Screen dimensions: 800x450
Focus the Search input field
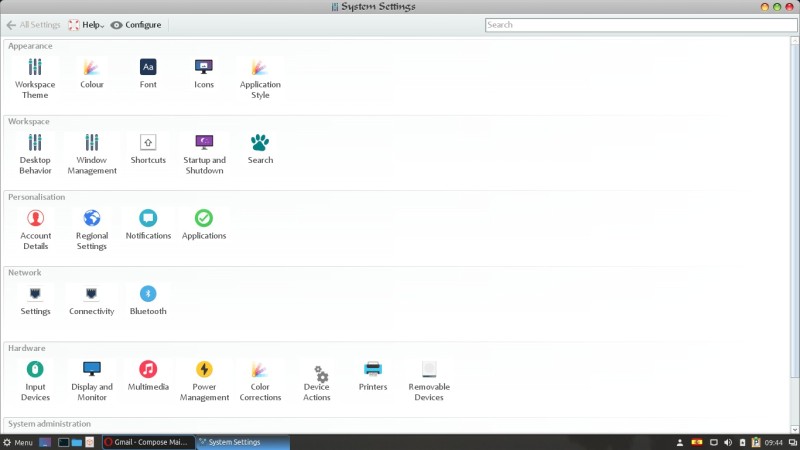641,24
